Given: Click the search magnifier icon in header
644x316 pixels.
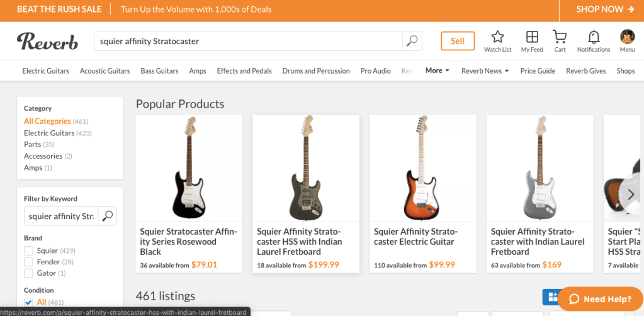Looking at the screenshot, I should (x=412, y=41).
